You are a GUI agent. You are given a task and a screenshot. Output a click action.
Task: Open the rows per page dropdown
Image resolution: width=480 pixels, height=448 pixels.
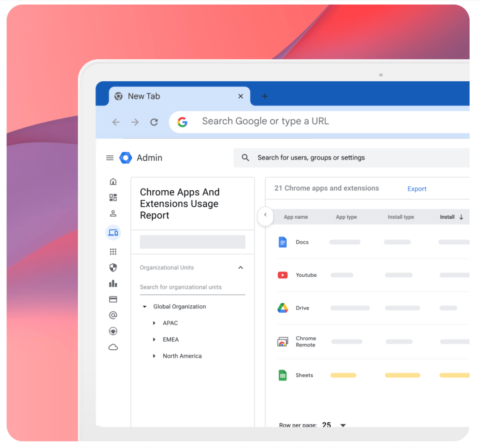[x=343, y=425]
